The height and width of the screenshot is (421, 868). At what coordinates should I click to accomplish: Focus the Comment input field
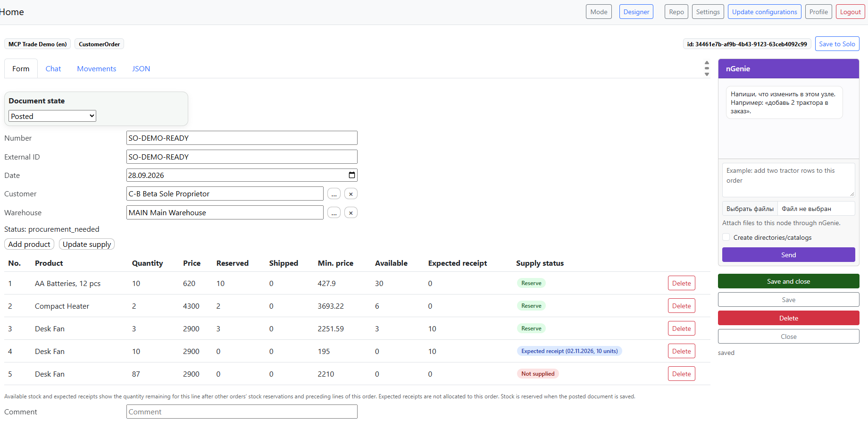click(242, 412)
